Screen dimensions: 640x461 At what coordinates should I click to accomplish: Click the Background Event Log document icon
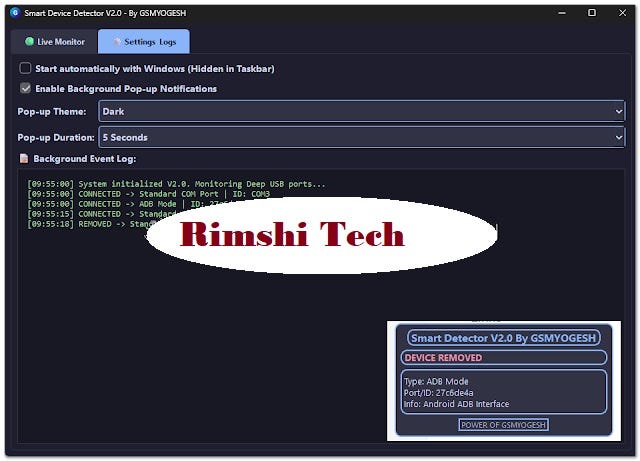(24, 158)
